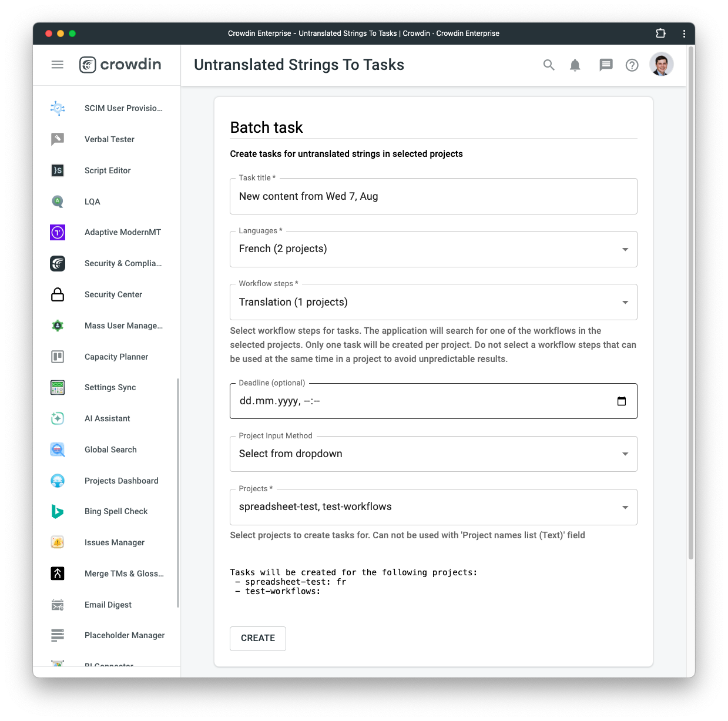Image resolution: width=728 pixels, height=721 pixels.
Task: Click the sidebar scrollbar
Action: point(178,493)
